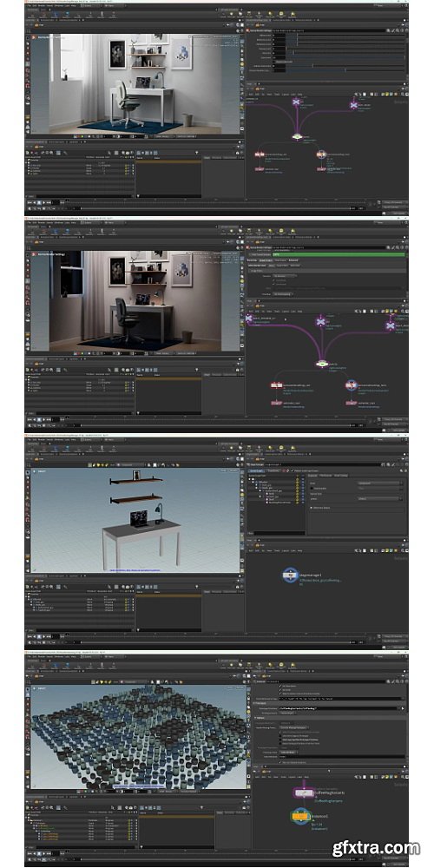Select left usdrender rop node in top screenshot
The height and width of the screenshot is (868, 434).
(x=259, y=169)
